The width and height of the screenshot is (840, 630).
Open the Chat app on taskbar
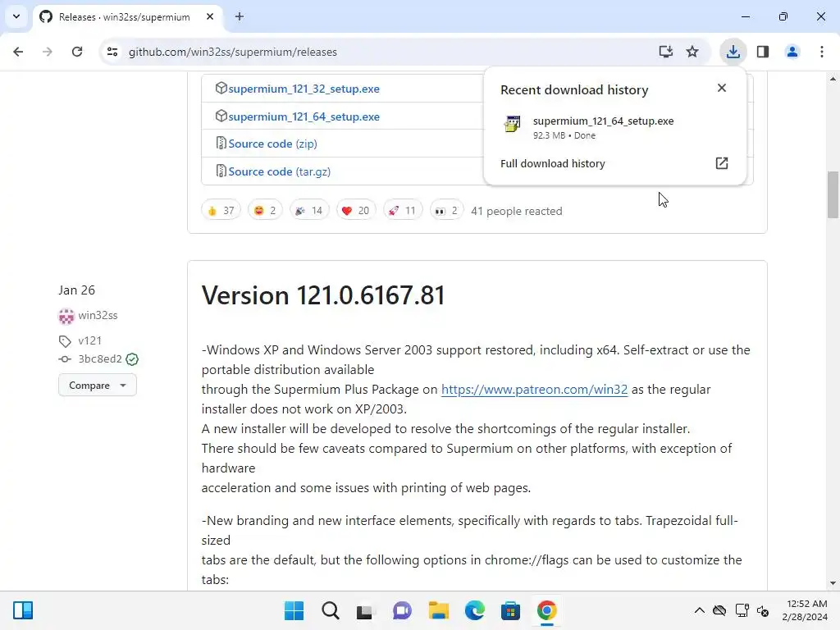pyautogui.click(x=402, y=610)
